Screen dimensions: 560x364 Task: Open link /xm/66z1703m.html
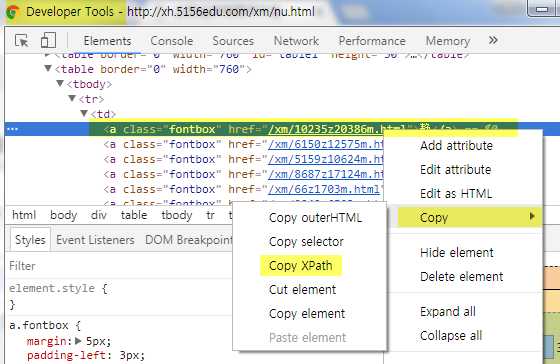click(324, 189)
